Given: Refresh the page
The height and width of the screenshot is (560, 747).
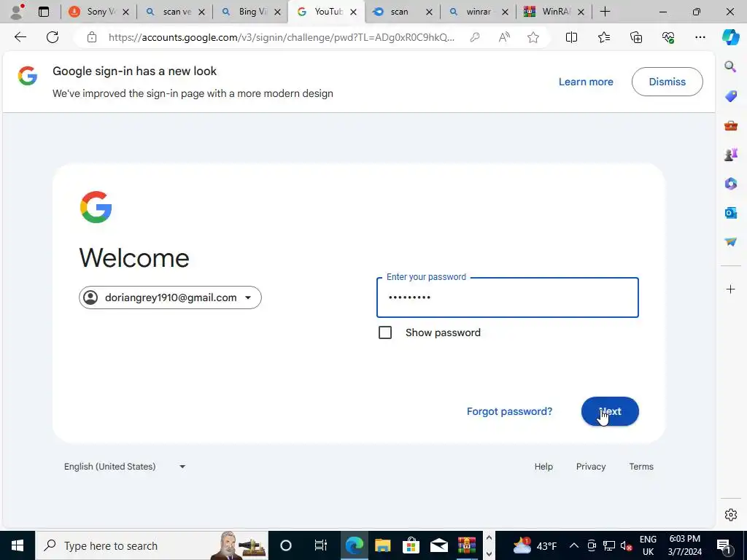Looking at the screenshot, I should click(53, 37).
